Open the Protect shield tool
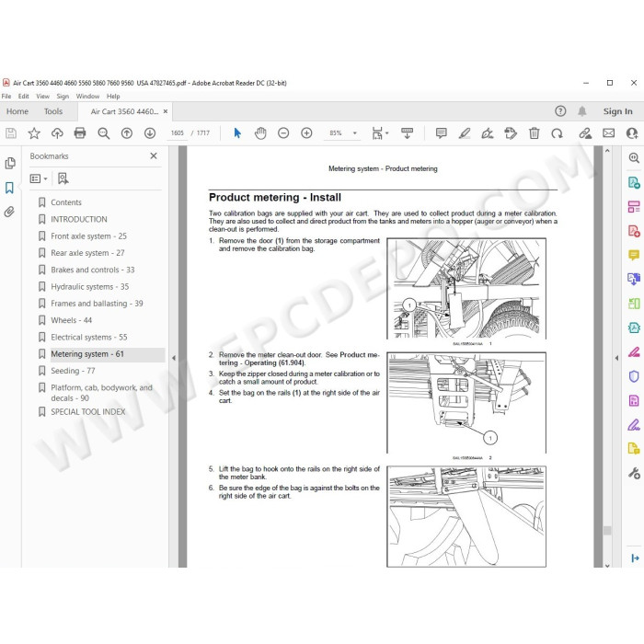 point(634,376)
